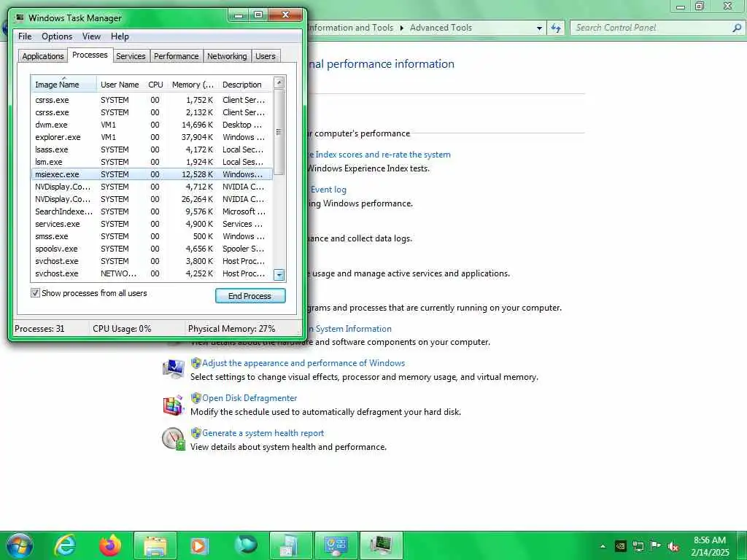Image resolution: width=747 pixels, height=560 pixels.
Task: Click process list scroll up arrow
Action: [279, 82]
